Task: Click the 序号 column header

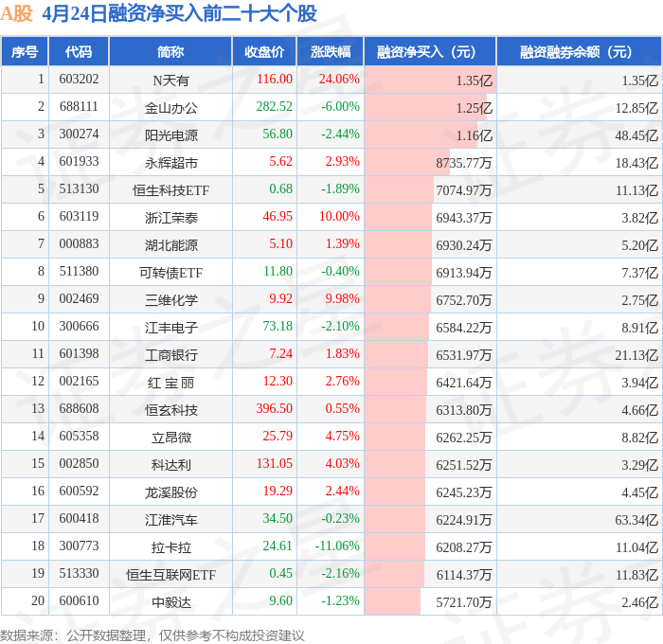Action: tap(25, 52)
